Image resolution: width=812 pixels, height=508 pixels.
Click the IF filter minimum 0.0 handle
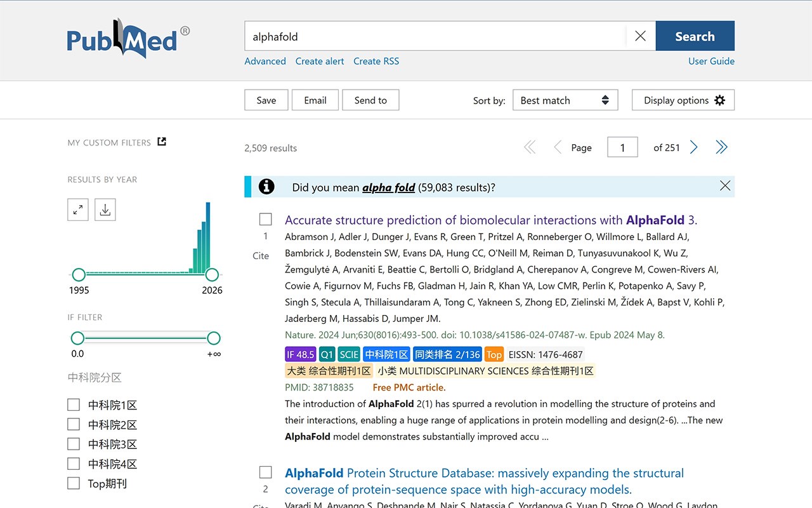(x=77, y=338)
